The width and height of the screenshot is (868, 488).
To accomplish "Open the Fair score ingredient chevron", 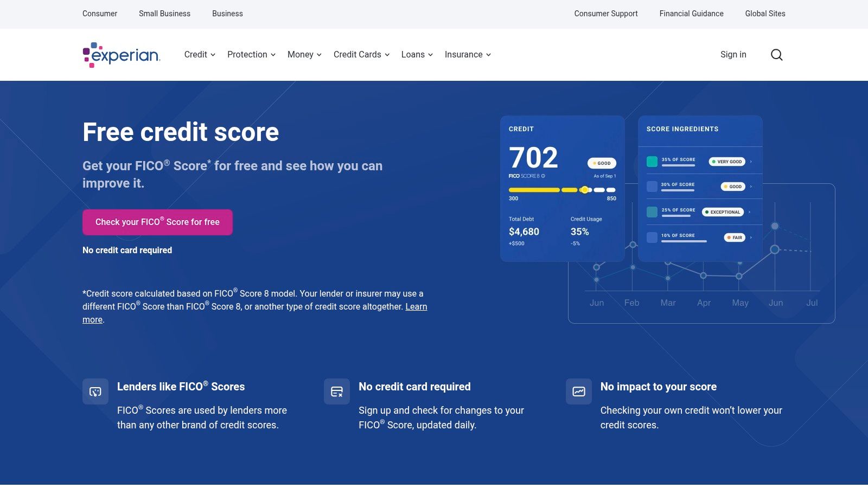I will click(x=751, y=237).
